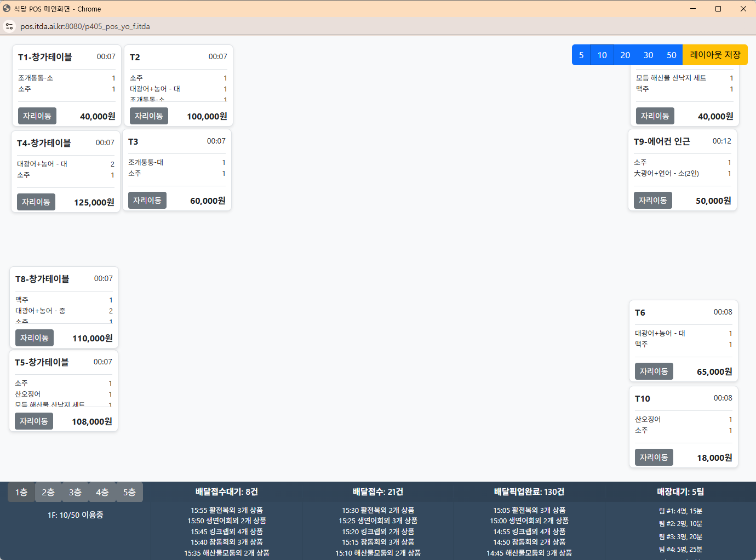Click the address bar URL
The height and width of the screenshot is (560, 756).
coord(85,26)
